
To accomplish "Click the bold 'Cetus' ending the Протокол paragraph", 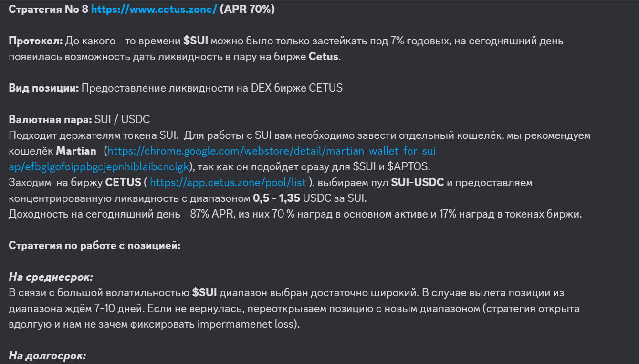I will 323,57.
